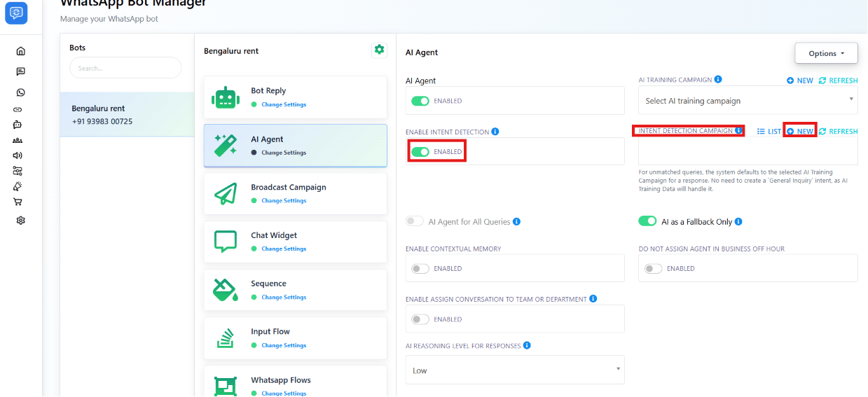Click Change Settings under Sequence
868x397 pixels.
click(284, 297)
